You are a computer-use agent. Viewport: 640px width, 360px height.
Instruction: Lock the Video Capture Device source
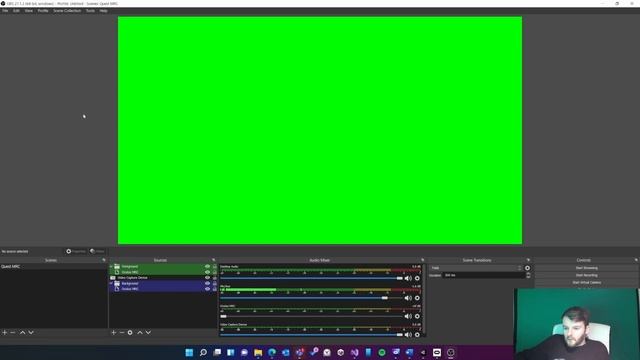[x=215, y=278]
